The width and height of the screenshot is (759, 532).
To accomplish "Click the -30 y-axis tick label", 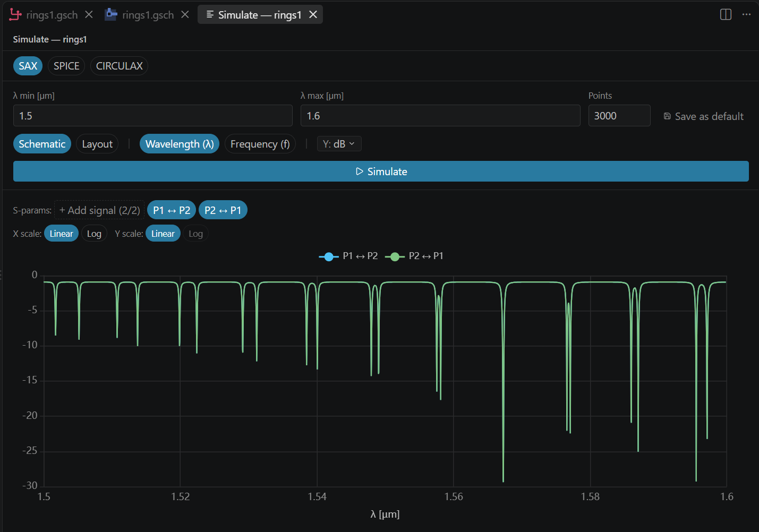I will pyautogui.click(x=30, y=485).
